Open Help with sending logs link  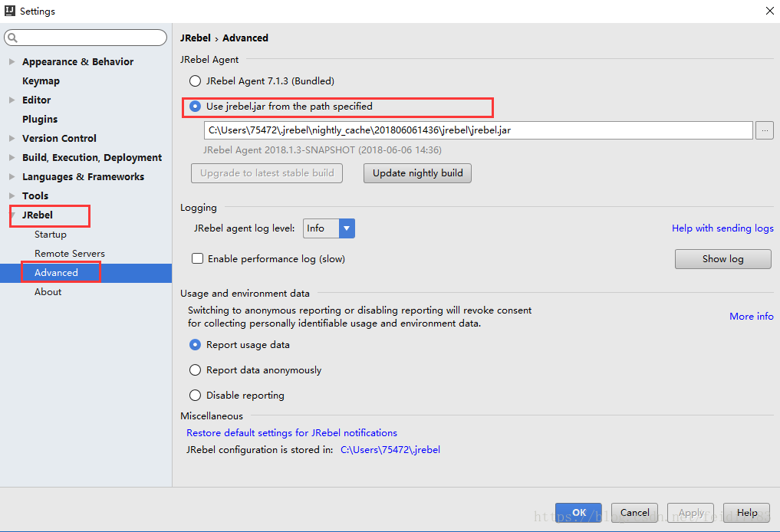pyautogui.click(x=722, y=228)
